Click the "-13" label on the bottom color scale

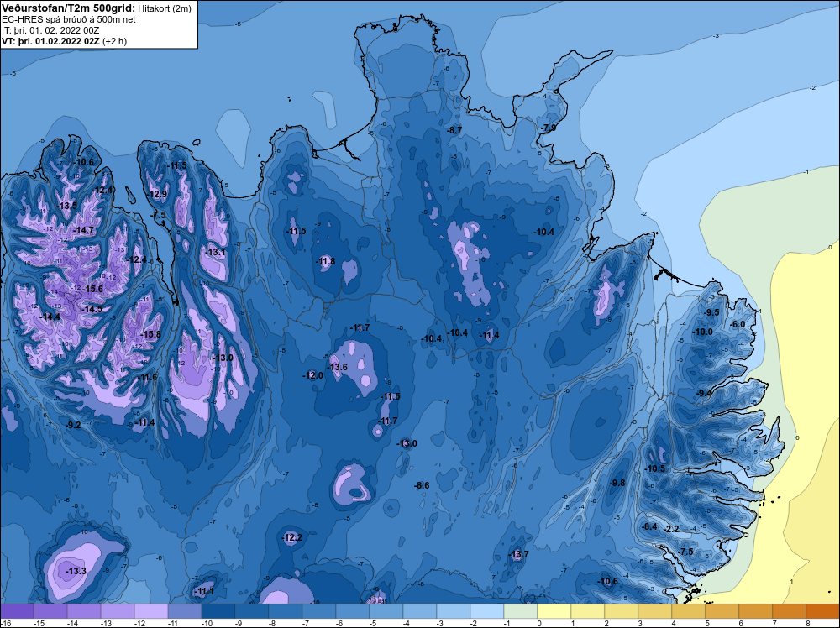[106, 623]
